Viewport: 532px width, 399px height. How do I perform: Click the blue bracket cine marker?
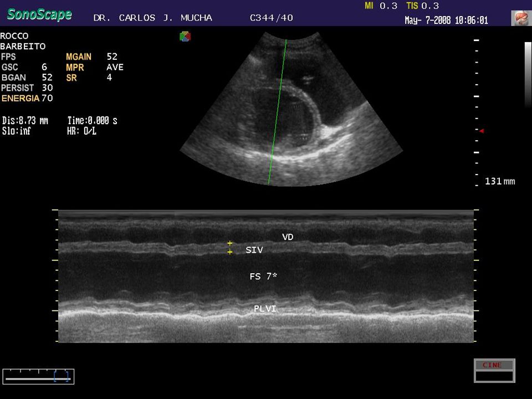pyautogui.click(x=62, y=377)
